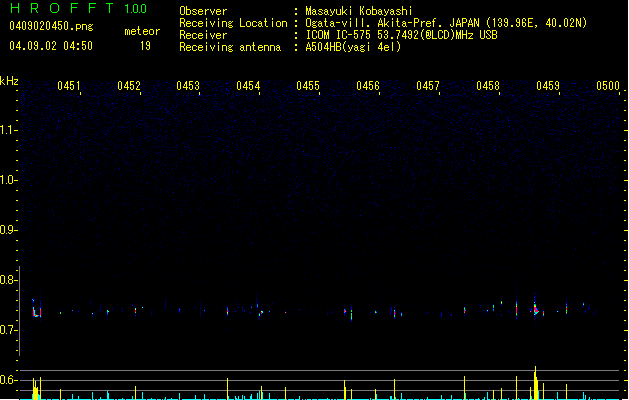
Task: Click the 0.6 kHz frequency label
Action: [x=8, y=380]
